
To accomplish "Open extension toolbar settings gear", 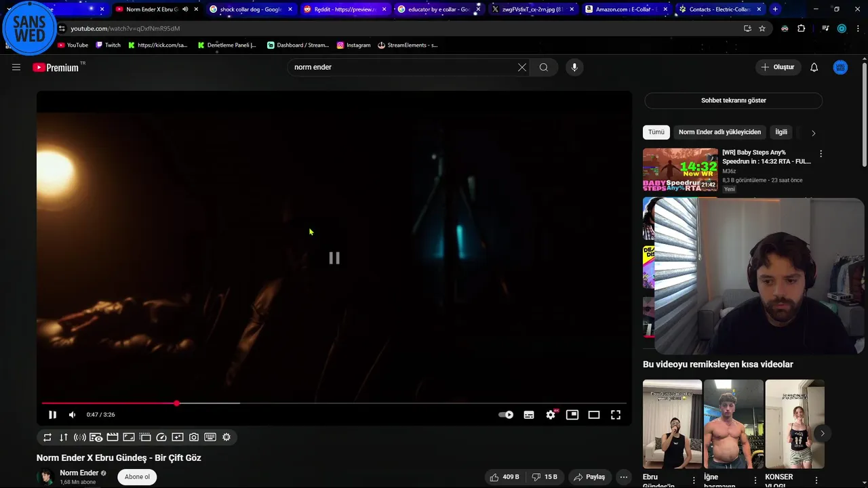I will [226, 437].
